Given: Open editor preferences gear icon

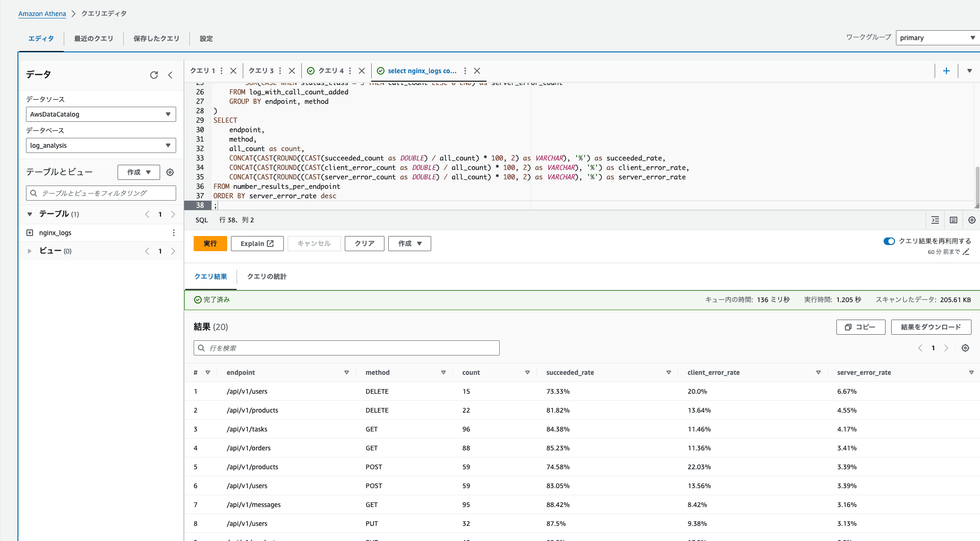Looking at the screenshot, I should click(972, 220).
